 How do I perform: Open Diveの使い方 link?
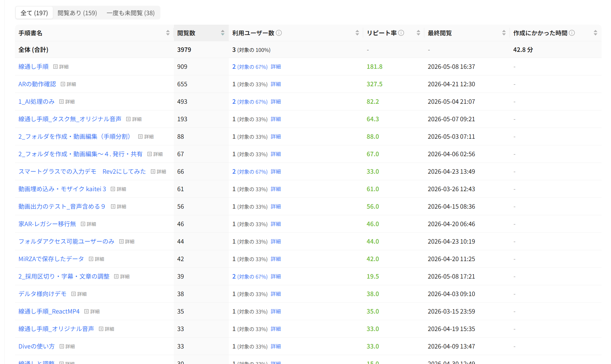(36, 346)
